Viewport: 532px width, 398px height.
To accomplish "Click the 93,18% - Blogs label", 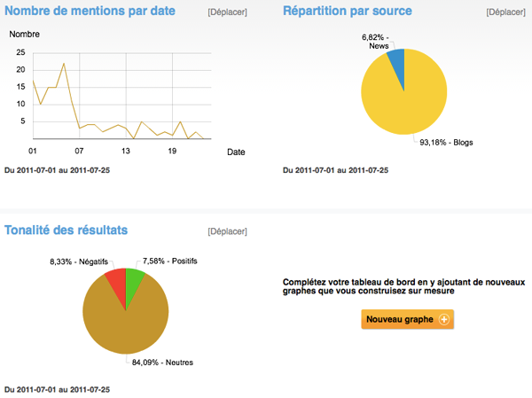I will click(x=445, y=143).
